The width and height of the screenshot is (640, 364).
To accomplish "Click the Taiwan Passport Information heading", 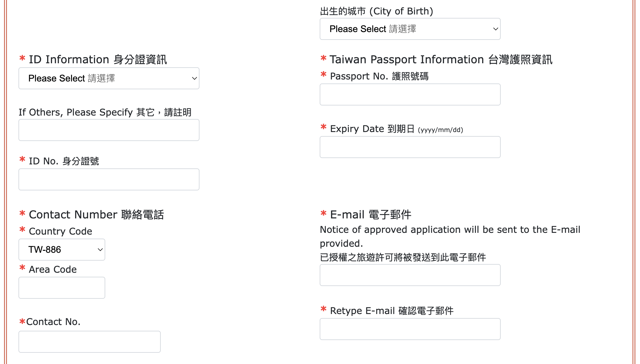I will (441, 60).
